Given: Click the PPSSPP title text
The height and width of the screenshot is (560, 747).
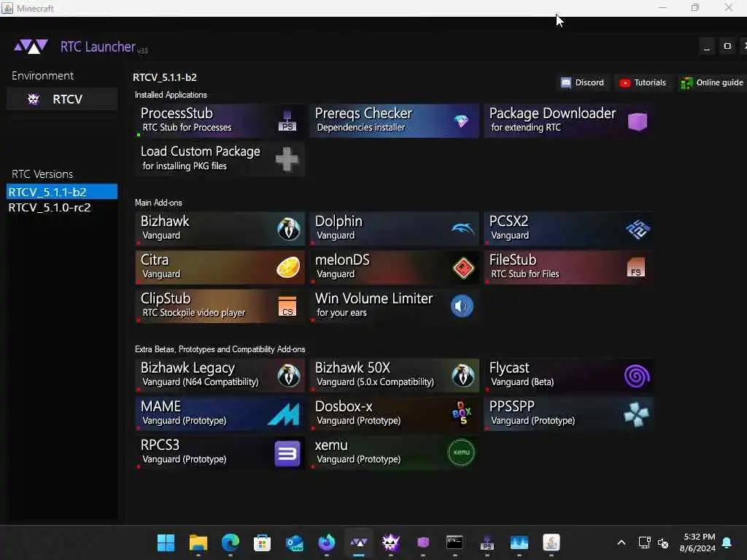Looking at the screenshot, I should tap(512, 407).
